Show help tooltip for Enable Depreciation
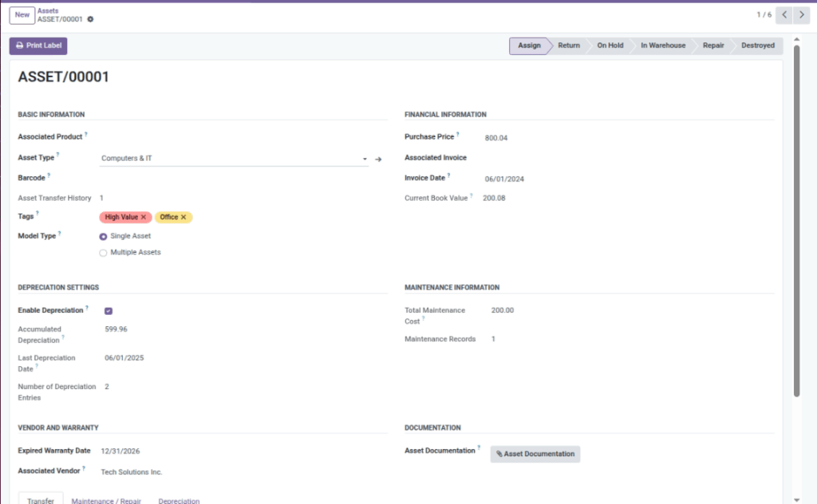The height and width of the screenshot is (504, 817). tap(87, 308)
